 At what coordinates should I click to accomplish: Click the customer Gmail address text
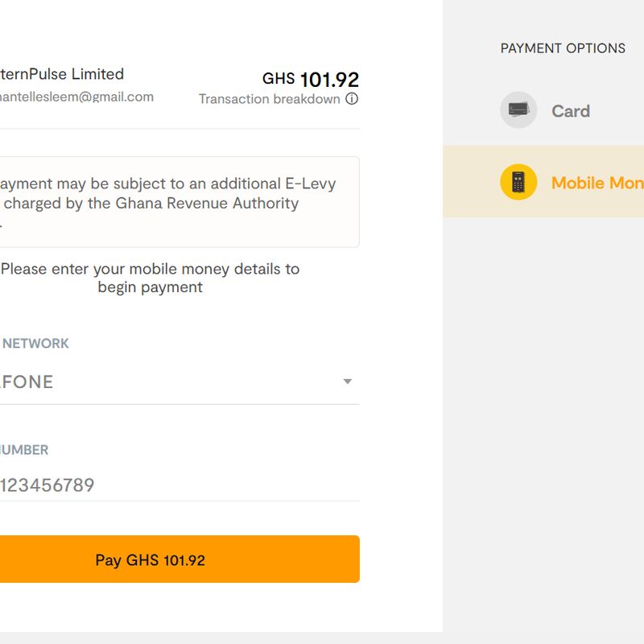76,97
